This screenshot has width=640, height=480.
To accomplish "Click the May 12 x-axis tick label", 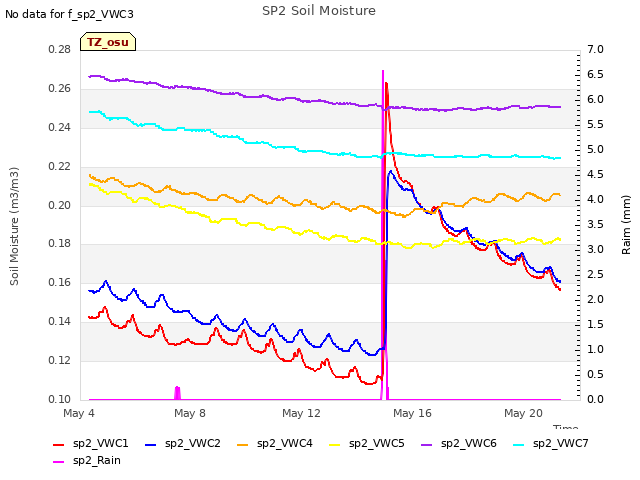I will coord(301,413).
